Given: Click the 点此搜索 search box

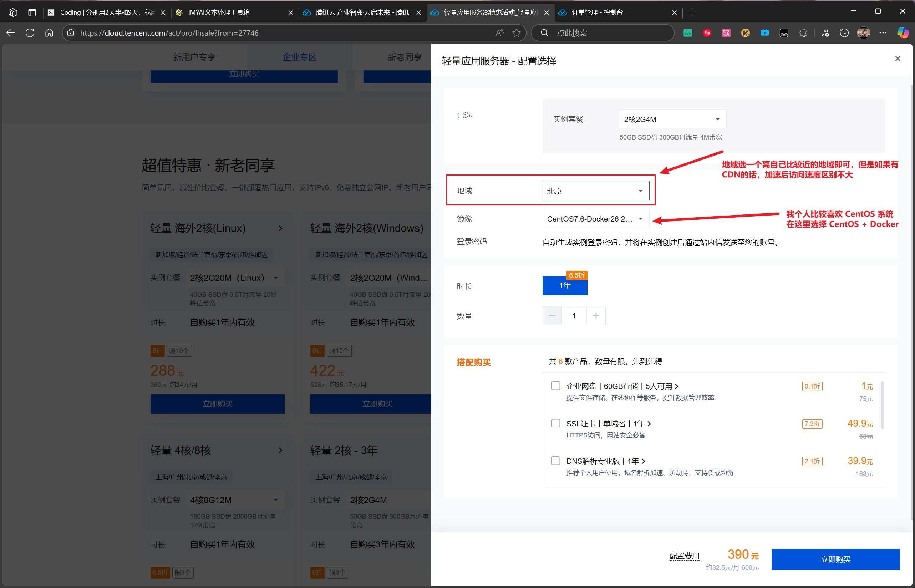Looking at the screenshot, I should point(603,33).
